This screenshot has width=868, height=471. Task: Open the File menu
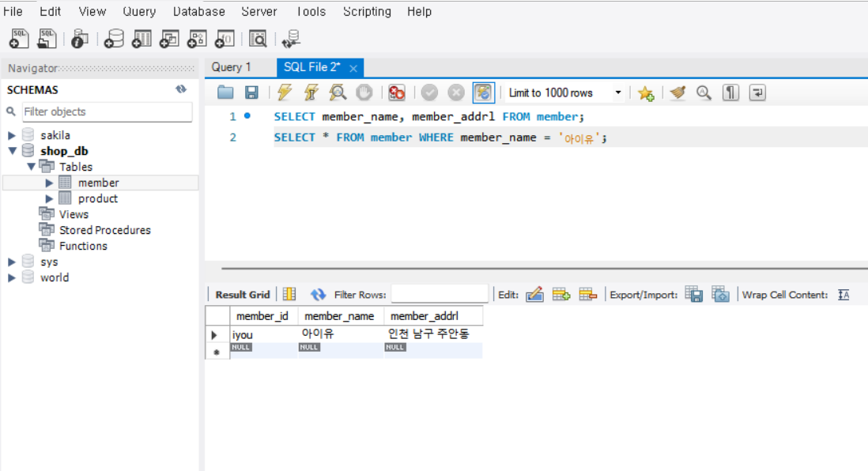click(13, 12)
